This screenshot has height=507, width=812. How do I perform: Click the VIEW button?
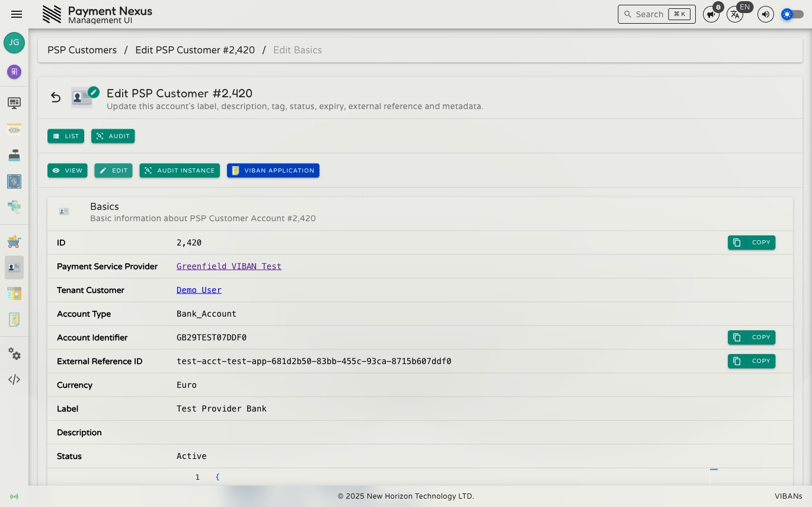pos(68,171)
